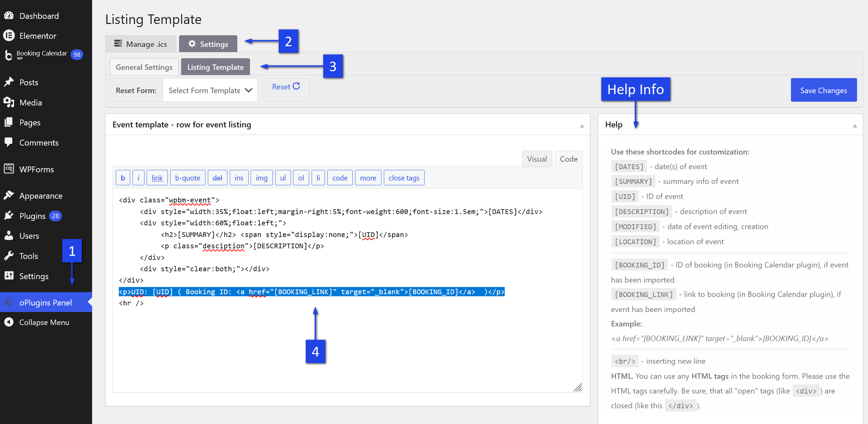Click the Manage .ics server icon
Image resolution: width=868 pixels, height=424 pixels.
pos(118,43)
